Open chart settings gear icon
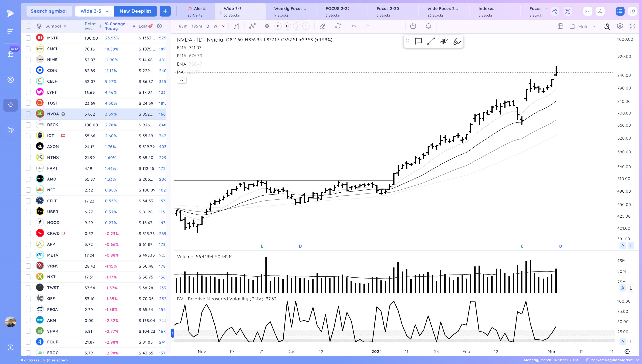This screenshot has width=642, height=364. [620, 26]
